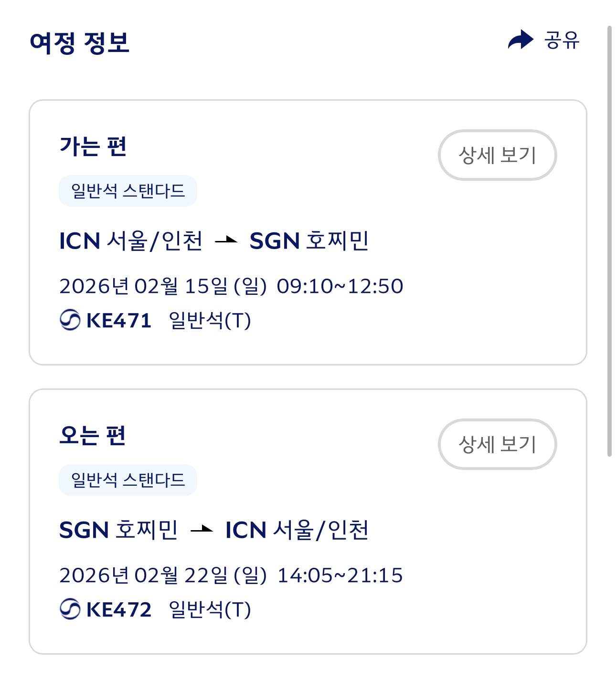Viewport: 616px width, 700px height.
Task: Open 상세 보기 for the return flight
Action: (497, 444)
